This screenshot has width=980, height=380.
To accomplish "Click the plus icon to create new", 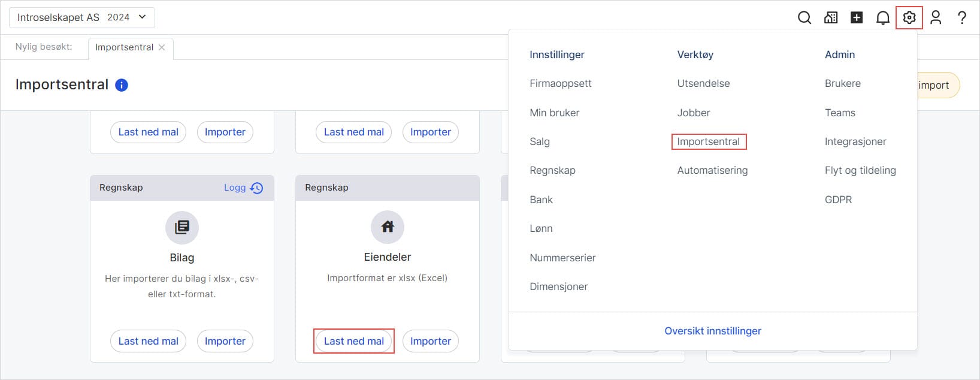I will click(857, 17).
